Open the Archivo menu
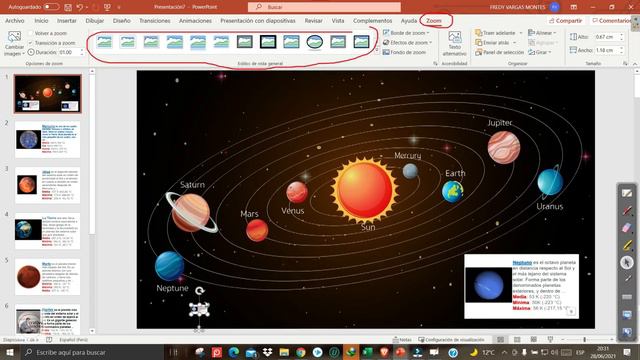Image resolution: width=640 pixels, height=360 pixels. point(15,20)
